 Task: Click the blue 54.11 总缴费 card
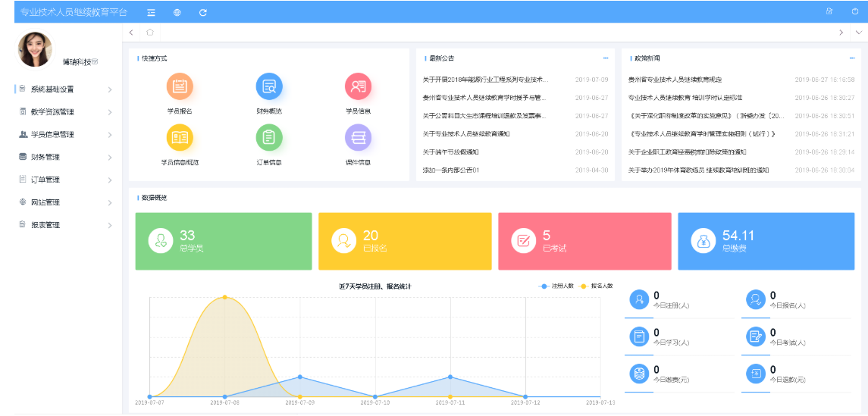pyautogui.click(x=766, y=241)
